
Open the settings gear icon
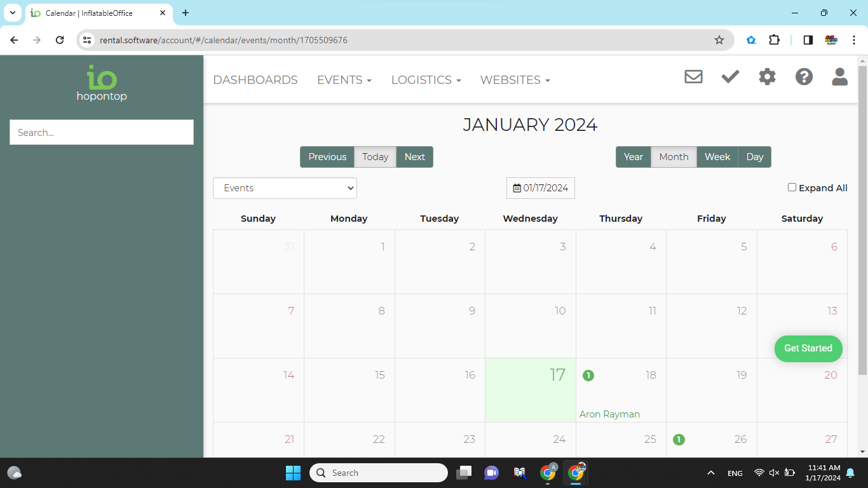pyautogui.click(x=767, y=77)
